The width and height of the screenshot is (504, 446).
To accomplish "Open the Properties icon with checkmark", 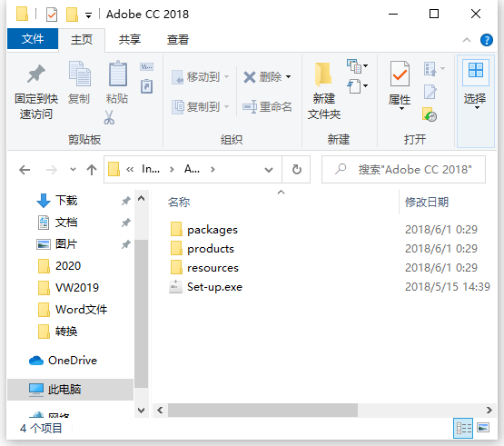I will tap(400, 74).
